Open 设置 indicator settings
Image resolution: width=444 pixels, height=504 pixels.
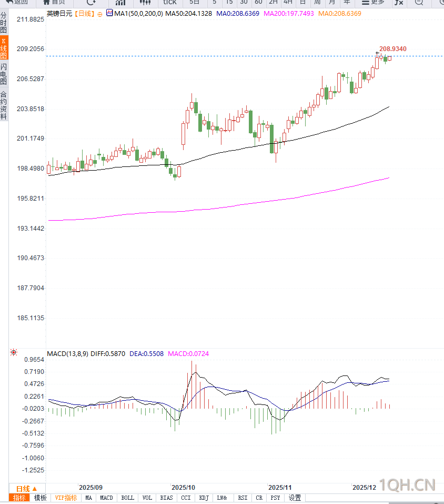pyautogui.click(x=295, y=498)
